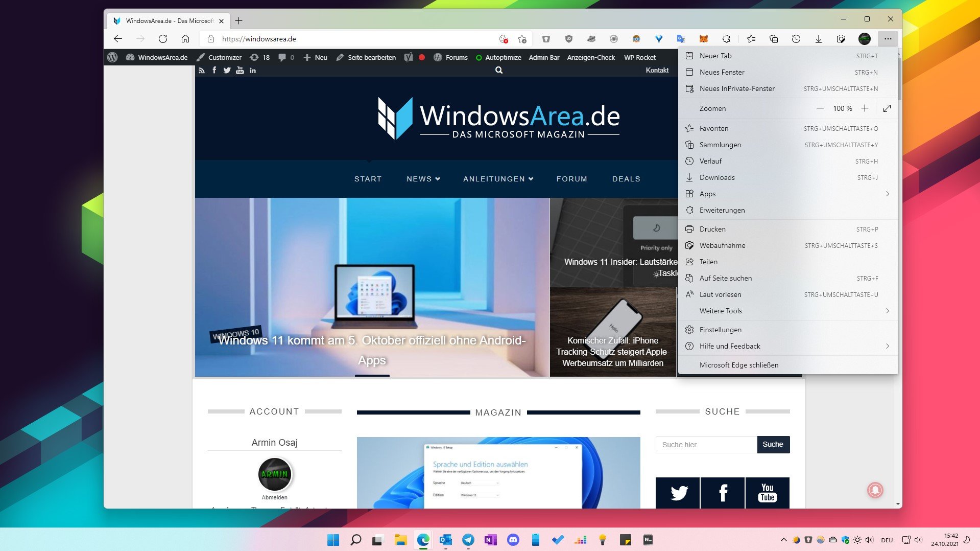Expand Hilfe und Feedback submenu
The width and height of the screenshot is (980, 551).
click(x=788, y=346)
